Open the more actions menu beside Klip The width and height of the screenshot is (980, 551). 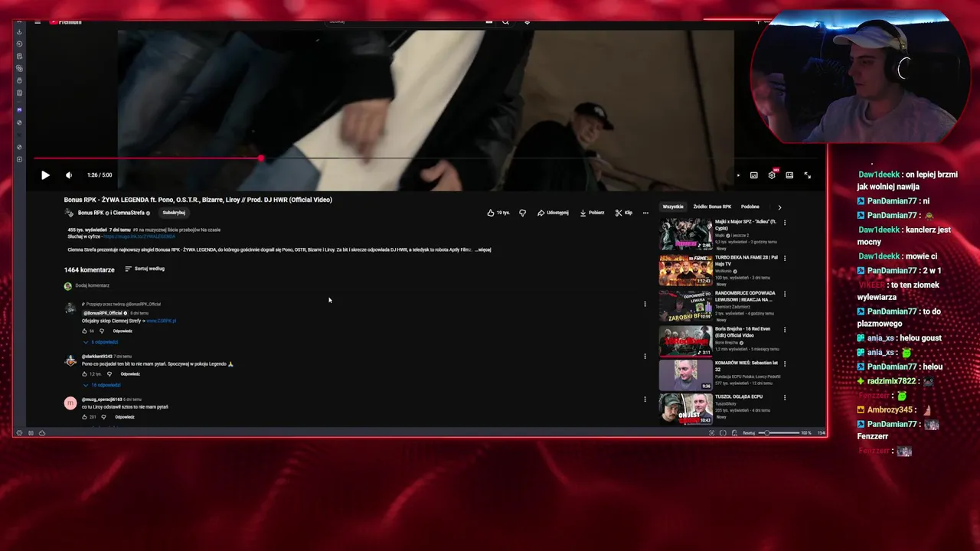(x=645, y=213)
